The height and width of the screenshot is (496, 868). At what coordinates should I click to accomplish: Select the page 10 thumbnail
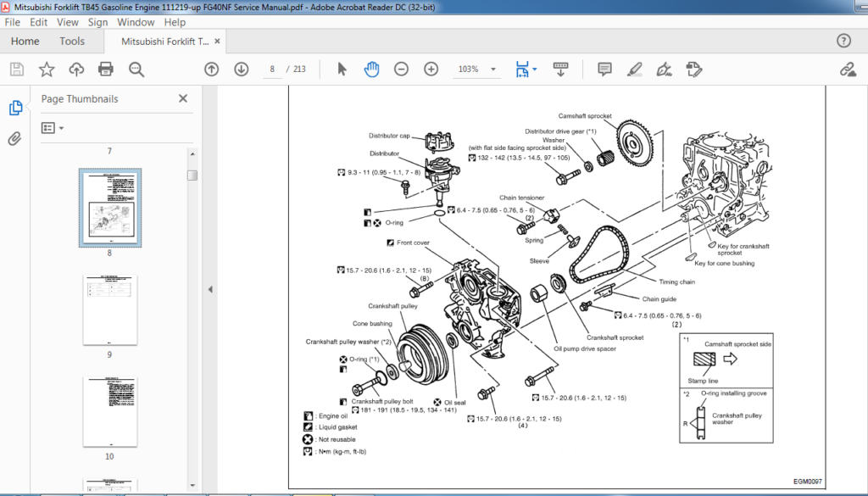(x=108, y=411)
